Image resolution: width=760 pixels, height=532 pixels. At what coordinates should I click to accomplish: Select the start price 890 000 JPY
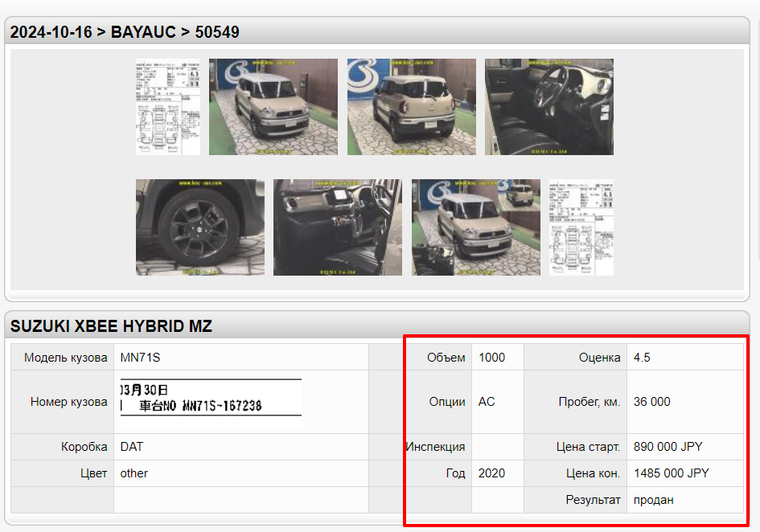click(x=668, y=447)
